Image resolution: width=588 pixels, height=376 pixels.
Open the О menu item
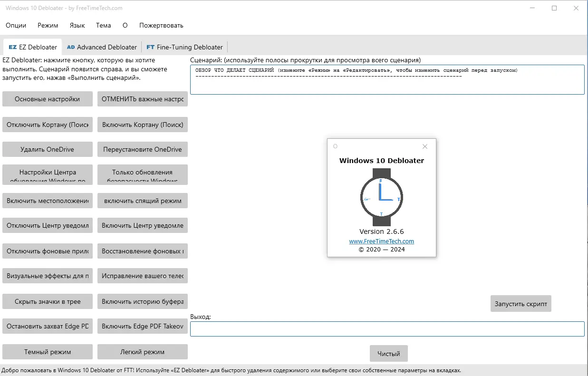tap(125, 25)
